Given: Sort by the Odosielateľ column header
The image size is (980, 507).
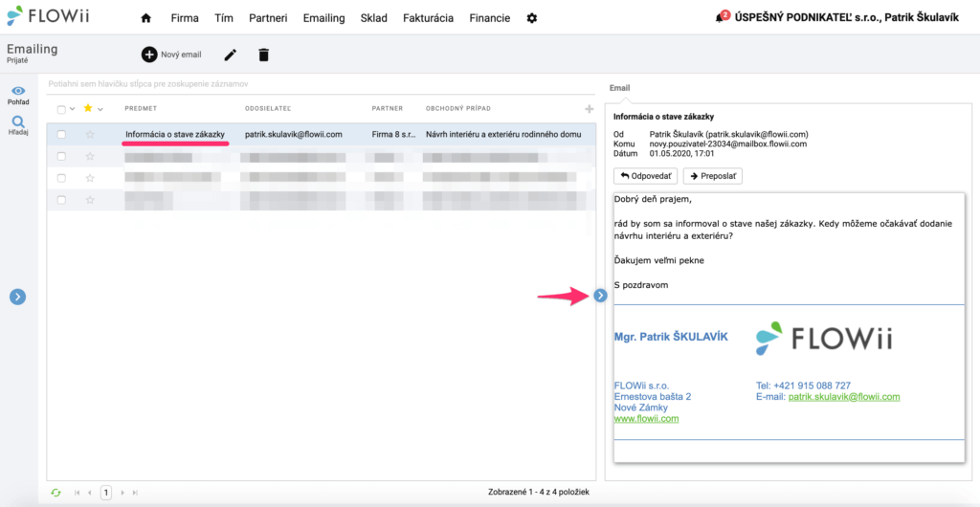Looking at the screenshot, I should (268, 109).
